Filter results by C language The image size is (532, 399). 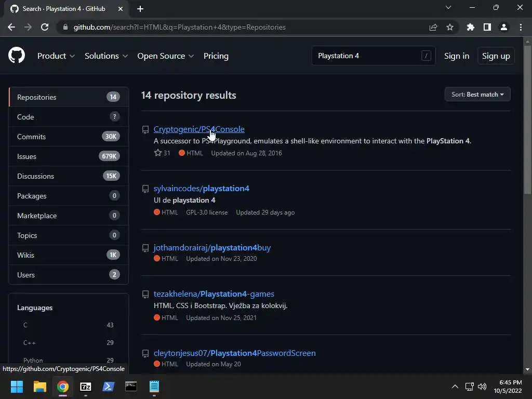coord(68,325)
